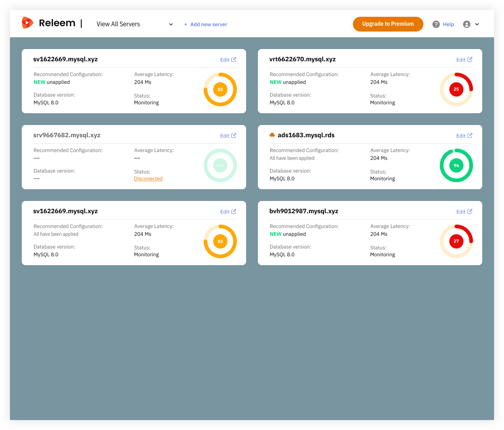Open the Help question-mark icon
Viewport: 504px width, 430px height.
coord(436,24)
